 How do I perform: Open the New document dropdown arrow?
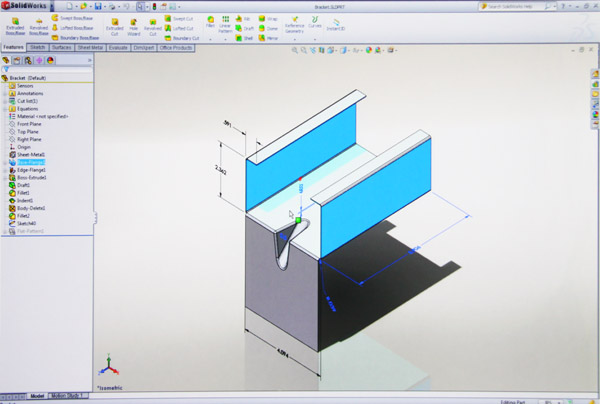point(76,7)
